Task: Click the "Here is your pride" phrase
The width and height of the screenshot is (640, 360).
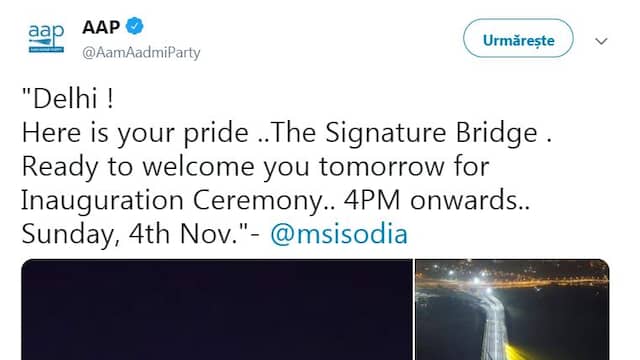Action: click(x=135, y=134)
